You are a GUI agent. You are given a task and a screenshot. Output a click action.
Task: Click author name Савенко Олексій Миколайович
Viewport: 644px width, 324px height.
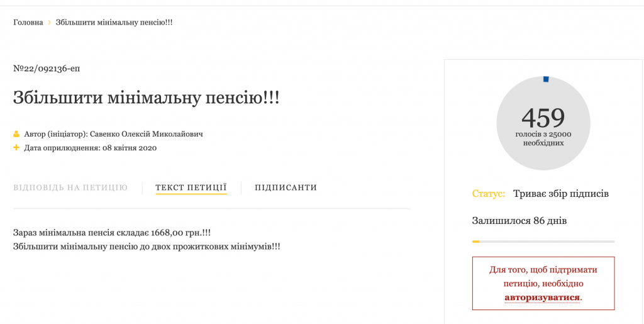coord(147,134)
